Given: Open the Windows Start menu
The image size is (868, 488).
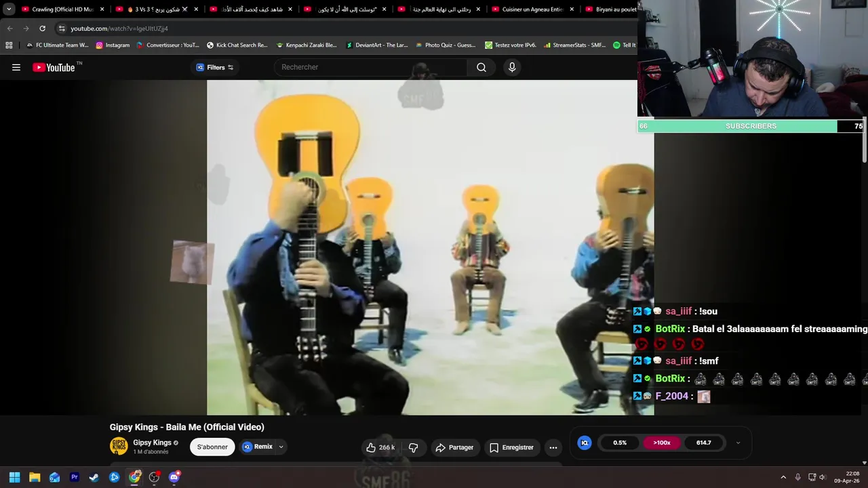Looking at the screenshot, I should tap(14, 477).
